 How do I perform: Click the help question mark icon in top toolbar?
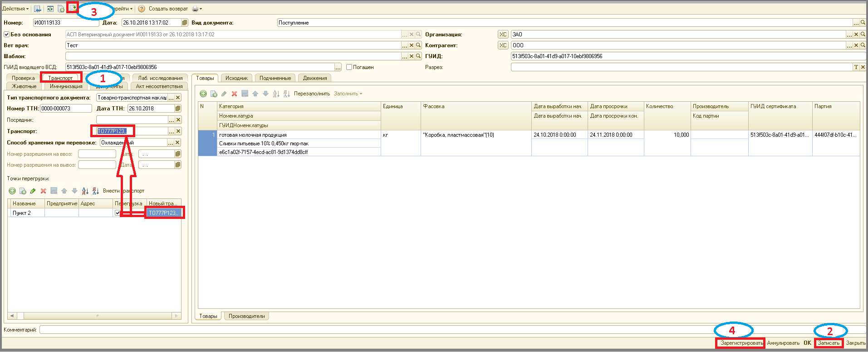click(142, 9)
